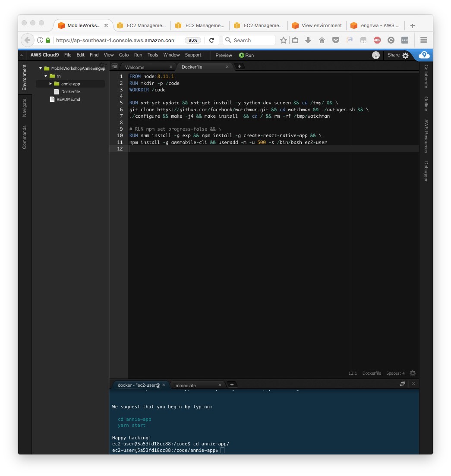Open browser downloads arrow icon
This screenshot has height=476, width=451.
coord(308,40)
